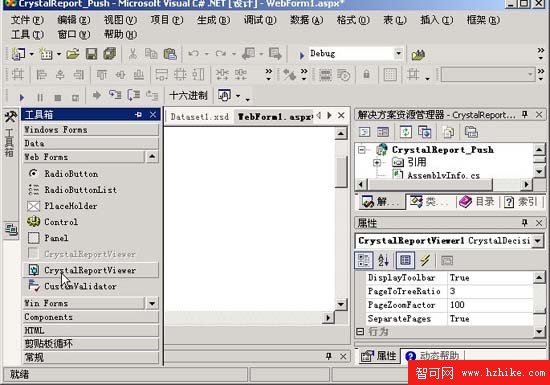Expand the 引用 references node
The height and width of the screenshot is (385, 550).
377,162
